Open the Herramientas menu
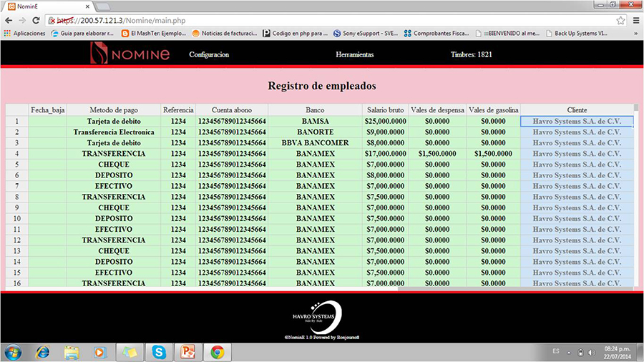 click(x=354, y=54)
